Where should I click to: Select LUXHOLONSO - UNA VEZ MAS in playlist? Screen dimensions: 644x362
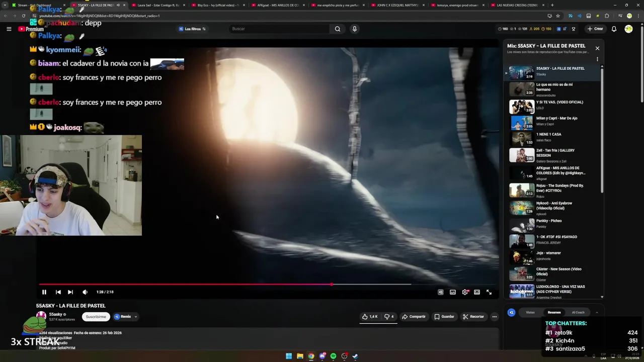point(553,291)
